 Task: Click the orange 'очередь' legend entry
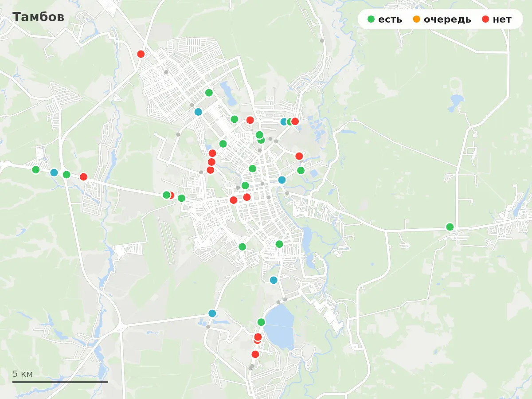click(442, 20)
